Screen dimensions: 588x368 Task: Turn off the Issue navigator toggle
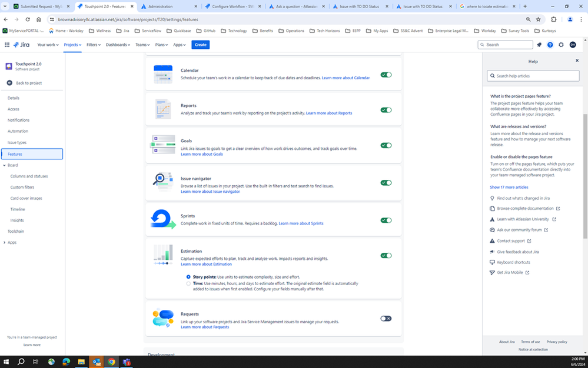pos(386,183)
